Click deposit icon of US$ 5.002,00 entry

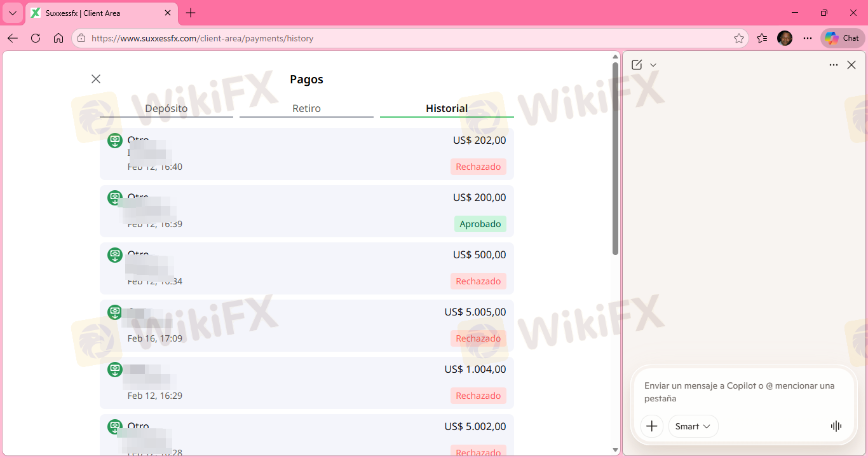115,427
